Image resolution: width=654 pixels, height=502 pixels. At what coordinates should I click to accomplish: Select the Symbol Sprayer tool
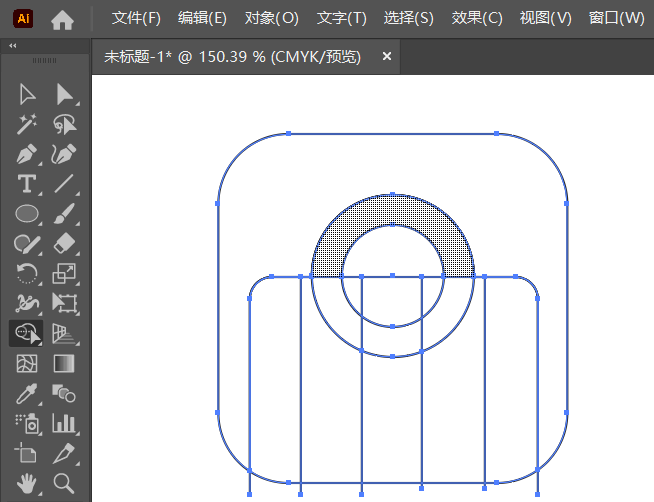27,424
